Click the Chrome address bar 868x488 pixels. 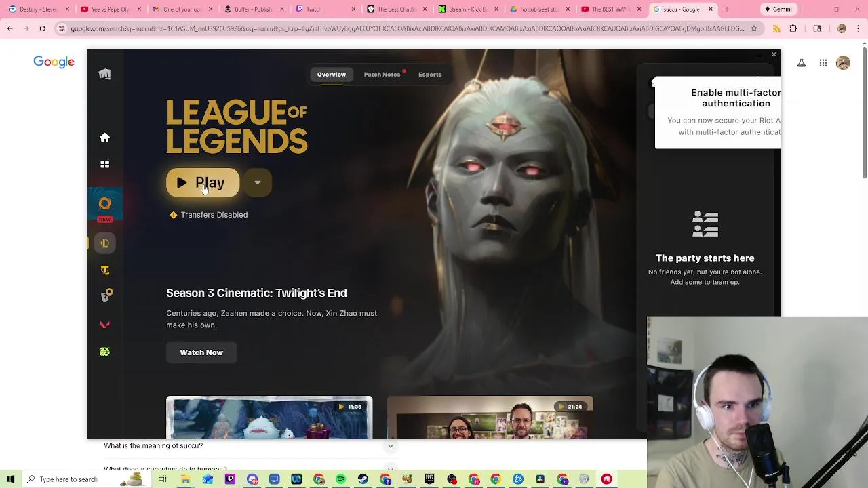407,28
